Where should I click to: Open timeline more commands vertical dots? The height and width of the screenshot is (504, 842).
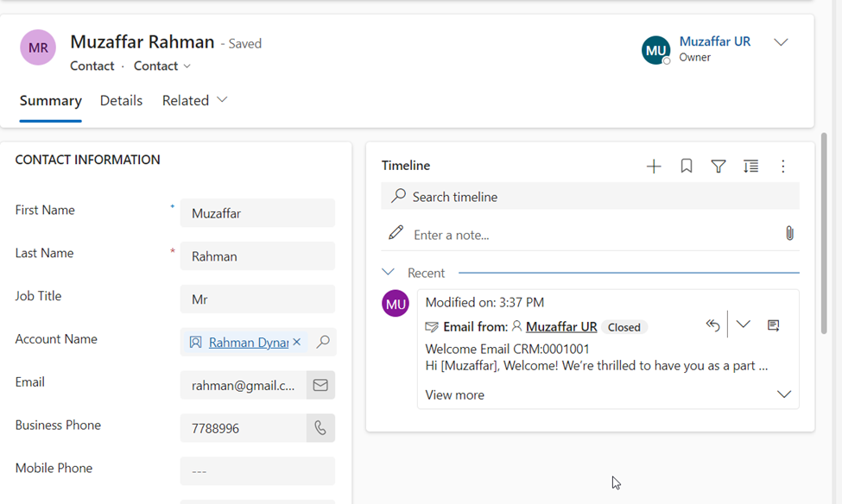tap(783, 167)
